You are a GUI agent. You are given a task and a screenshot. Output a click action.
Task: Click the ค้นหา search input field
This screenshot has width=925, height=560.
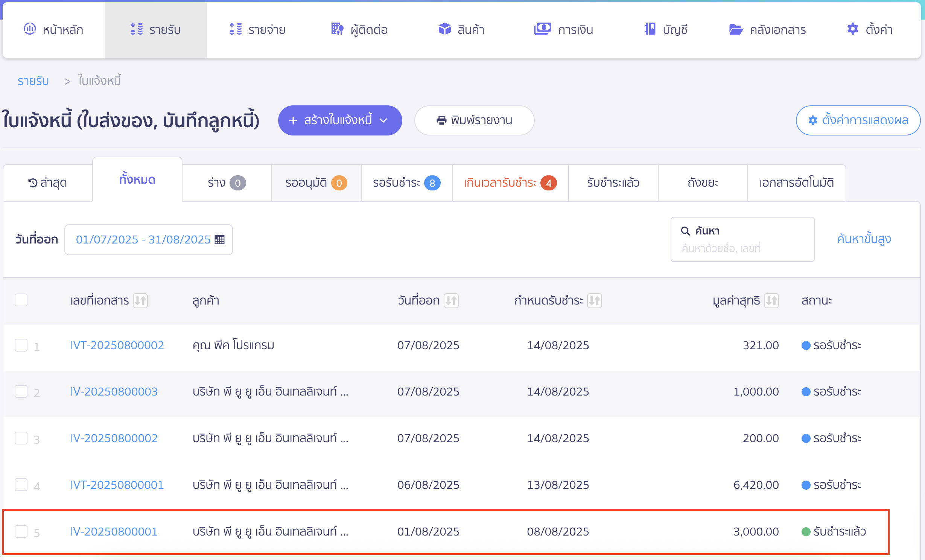tap(742, 239)
